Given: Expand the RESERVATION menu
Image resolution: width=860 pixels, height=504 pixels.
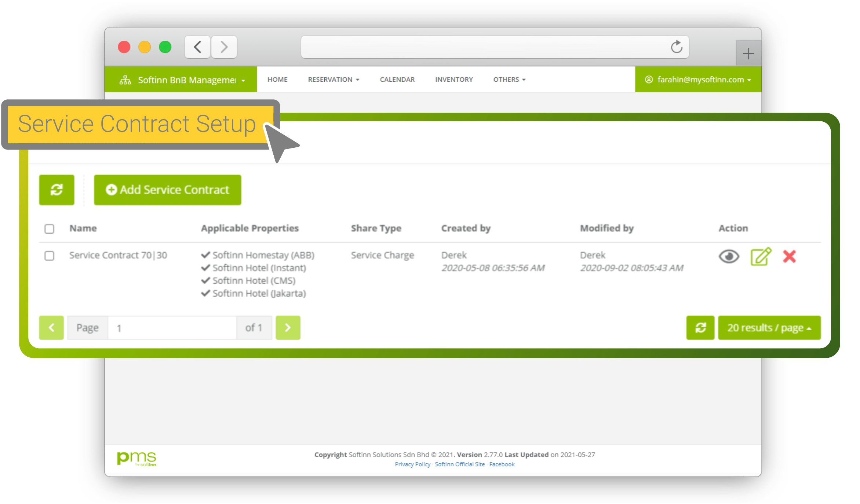Looking at the screenshot, I should 334,80.
